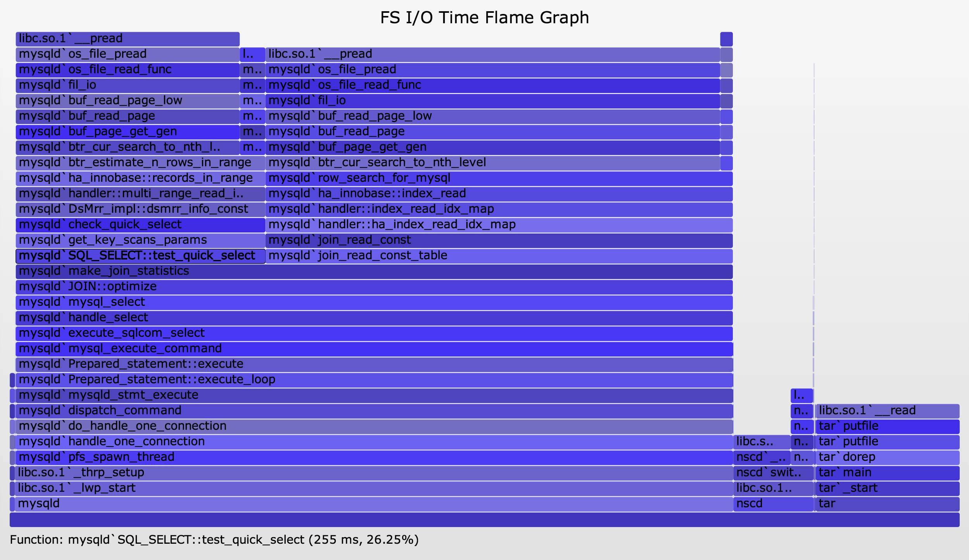This screenshot has height=560, width=969.
Task: Click the mysqld`btr_estimate_n_rows_in_range frame
Action: (x=140, y=163)
